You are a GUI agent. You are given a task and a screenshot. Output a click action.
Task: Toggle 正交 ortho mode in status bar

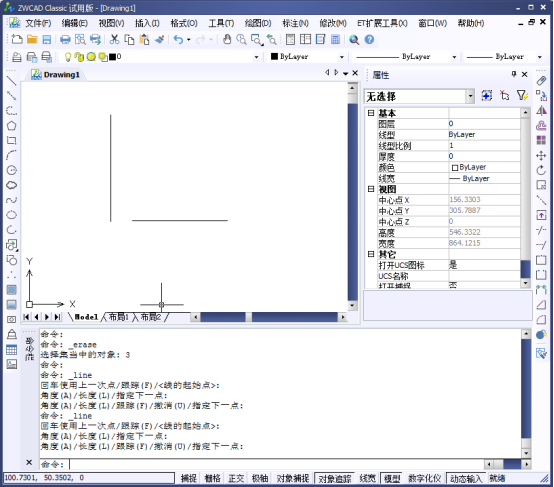[236, 479]
